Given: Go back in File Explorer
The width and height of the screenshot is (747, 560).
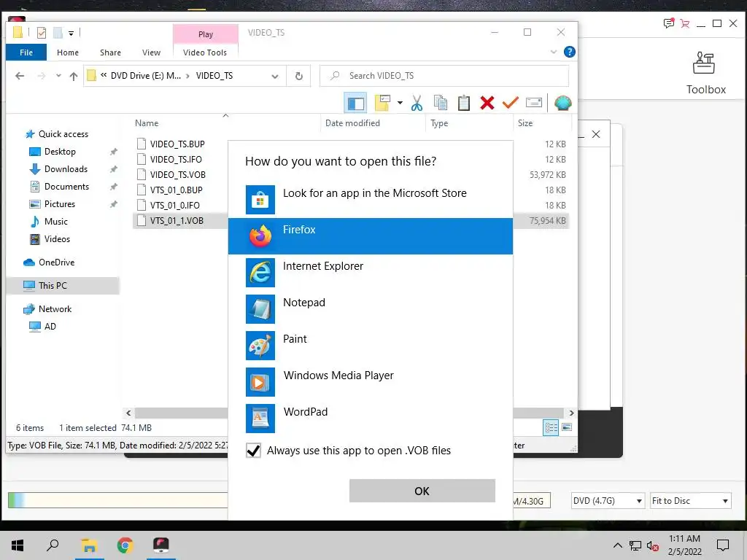Looking at the screenshot, I should [x=20, y=76].
